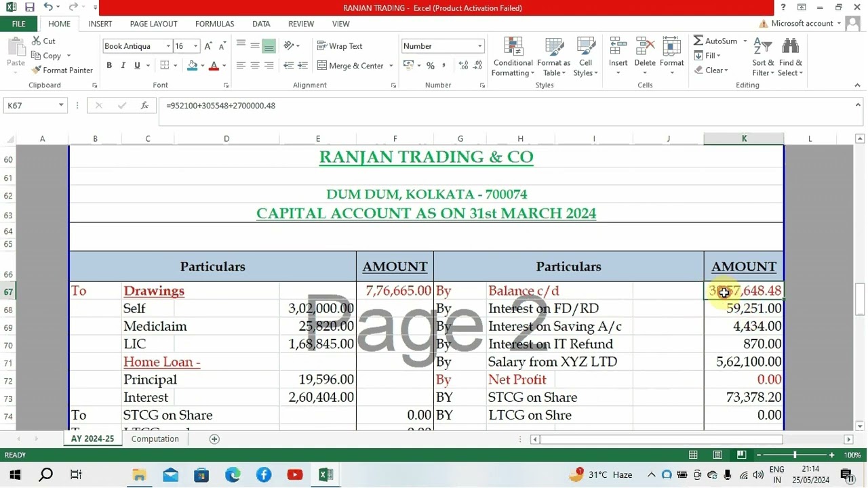
Task: Open the font size dropdown
Action: coord(196,46)
